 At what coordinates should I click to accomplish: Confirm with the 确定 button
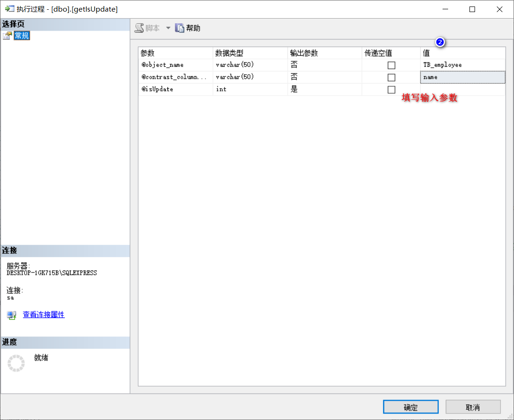(411, 407)
